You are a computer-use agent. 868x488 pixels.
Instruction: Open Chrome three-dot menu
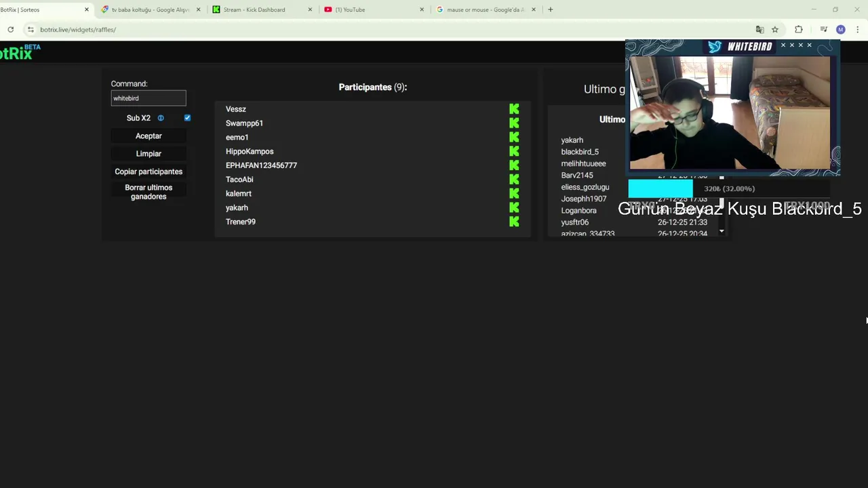click(x=858, y=29)
